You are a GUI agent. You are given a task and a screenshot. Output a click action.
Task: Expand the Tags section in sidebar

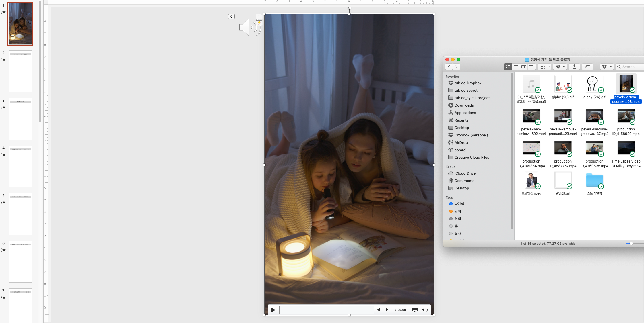449,197
